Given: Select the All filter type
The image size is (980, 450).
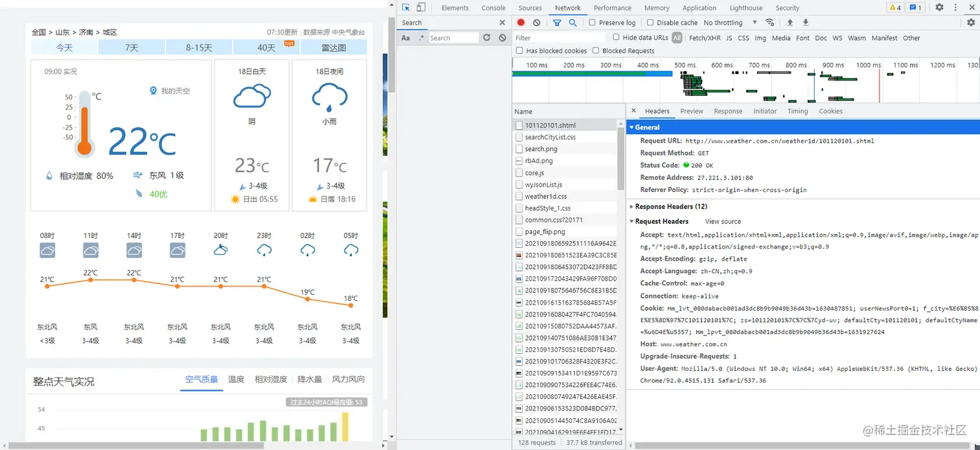Looking at the screenshot, I should coord(677,38).
